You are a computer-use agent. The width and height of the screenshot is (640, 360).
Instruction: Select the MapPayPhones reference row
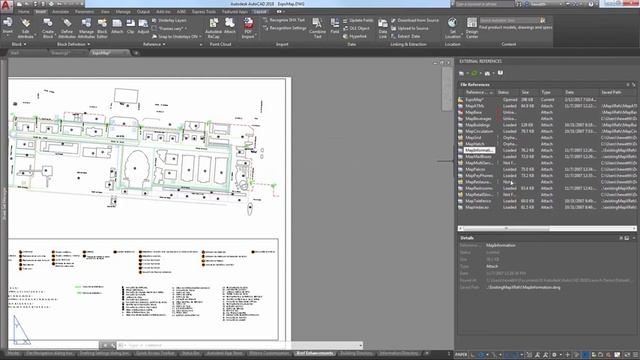point(547,176)
